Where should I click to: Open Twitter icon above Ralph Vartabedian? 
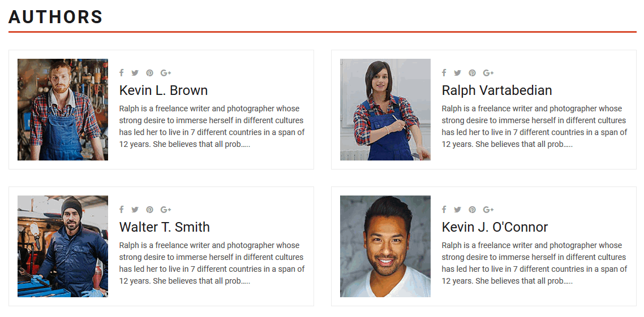[x=457, y=73]
